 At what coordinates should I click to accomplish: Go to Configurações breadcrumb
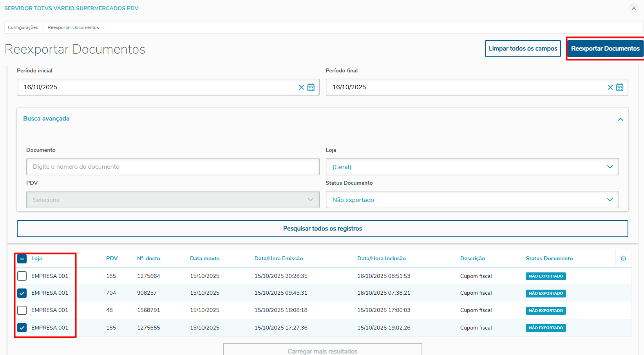pyautogui.click(x=23, y=27)
